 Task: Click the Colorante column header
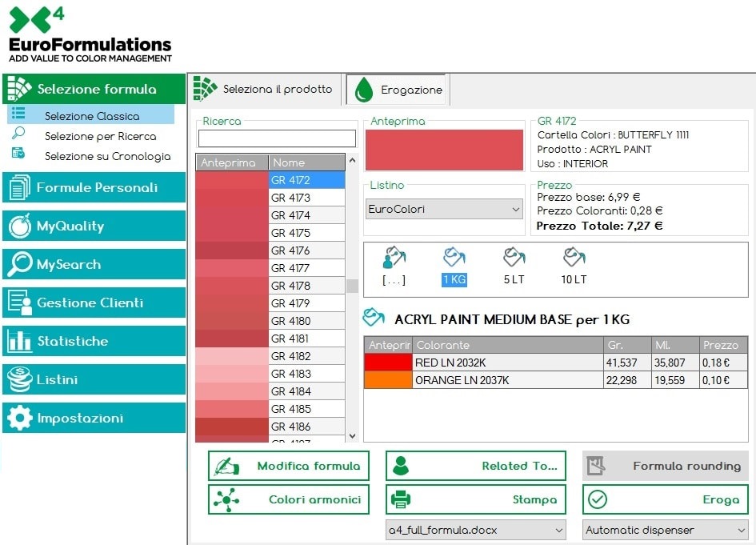click(x=508, y=345)
